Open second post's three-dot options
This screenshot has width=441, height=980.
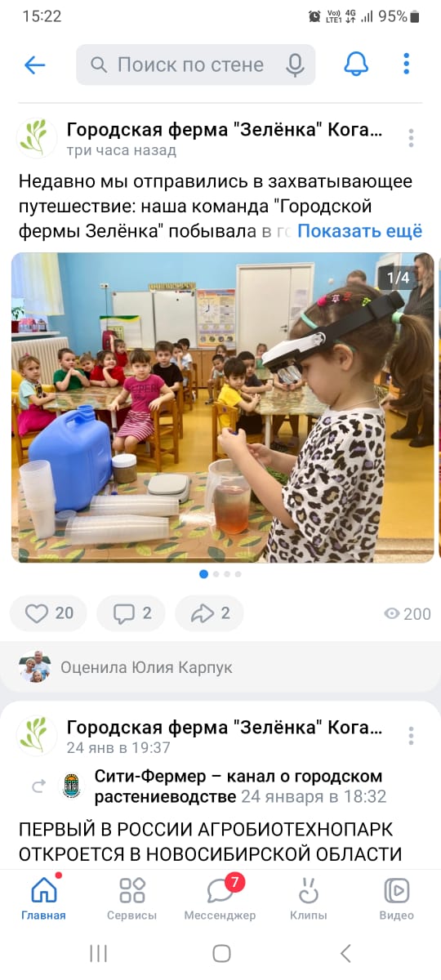411,735
